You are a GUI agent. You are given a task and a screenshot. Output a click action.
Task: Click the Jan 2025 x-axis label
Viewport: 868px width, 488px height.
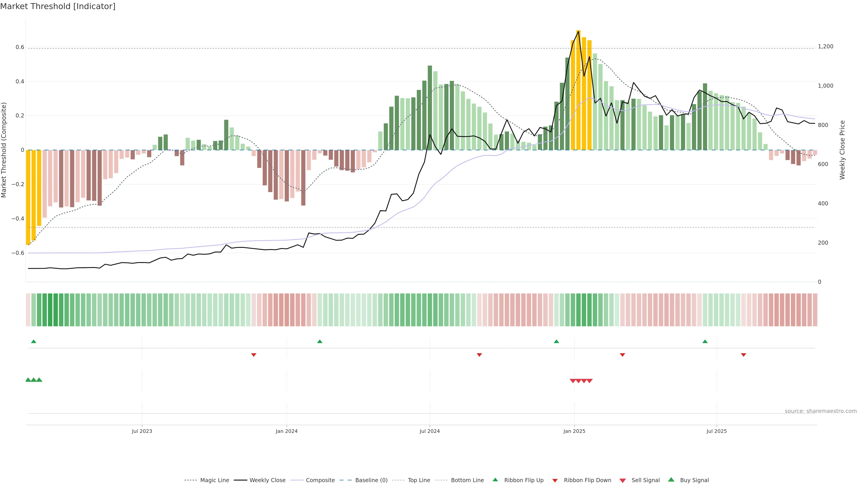click(x=574, y=431)
